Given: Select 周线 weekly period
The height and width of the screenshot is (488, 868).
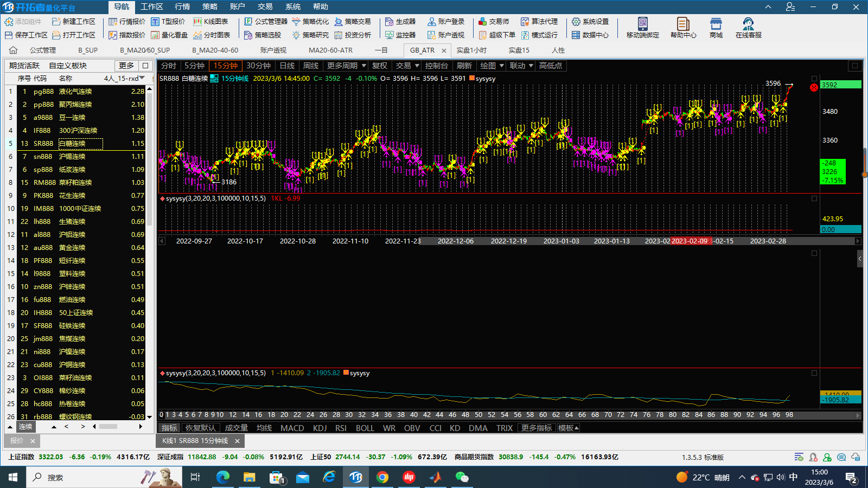Looking at the screenshot, I should click(311, 66).
